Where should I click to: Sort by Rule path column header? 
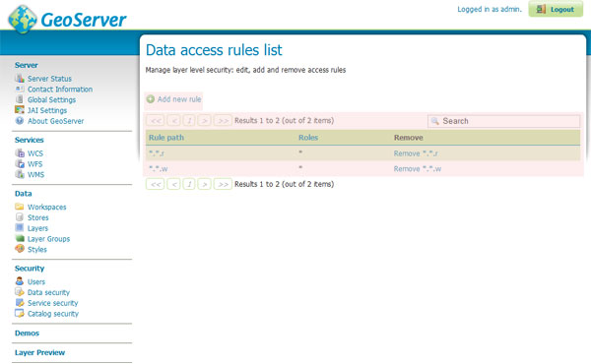(x=166, y=138)
